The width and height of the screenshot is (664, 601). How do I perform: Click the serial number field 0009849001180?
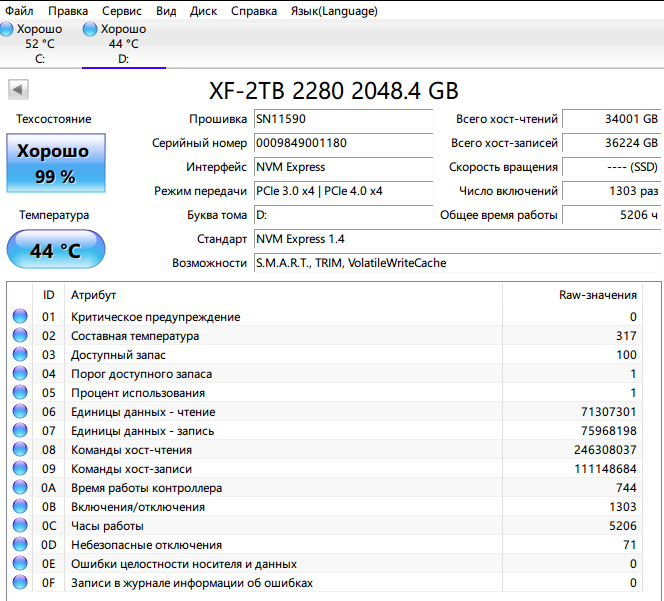tap(343, 143)
